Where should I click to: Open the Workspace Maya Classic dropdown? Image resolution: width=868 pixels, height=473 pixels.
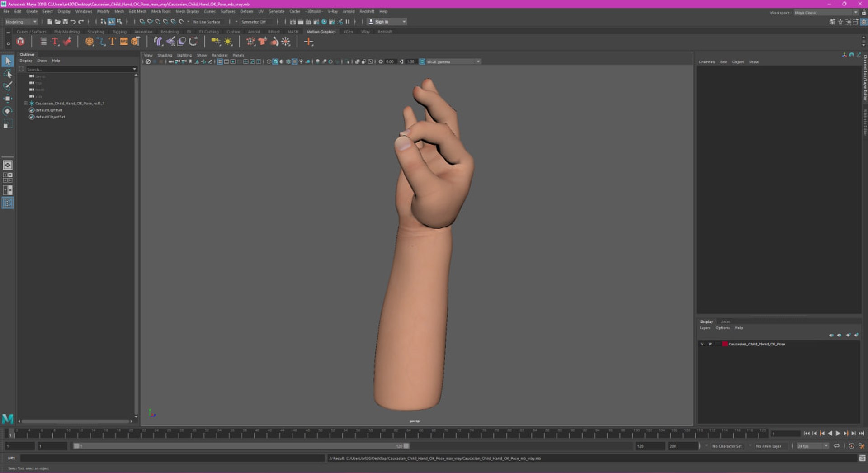click(x=826, y=13)
